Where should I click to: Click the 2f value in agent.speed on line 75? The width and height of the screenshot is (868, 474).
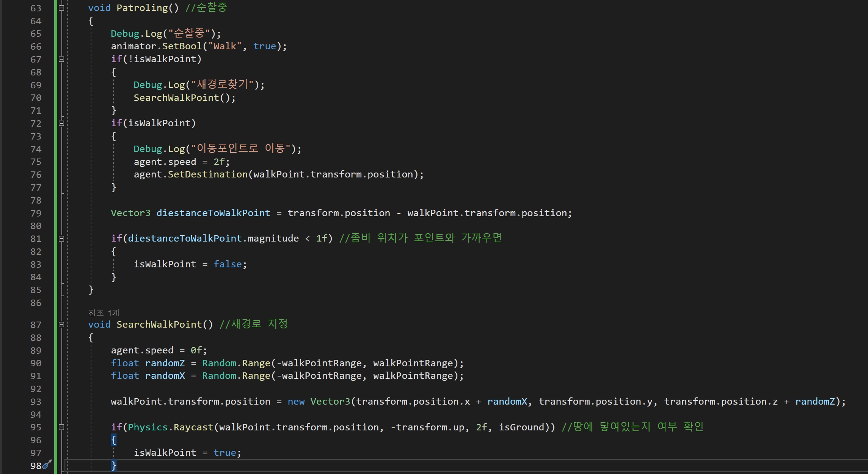[x=219, y=162]
